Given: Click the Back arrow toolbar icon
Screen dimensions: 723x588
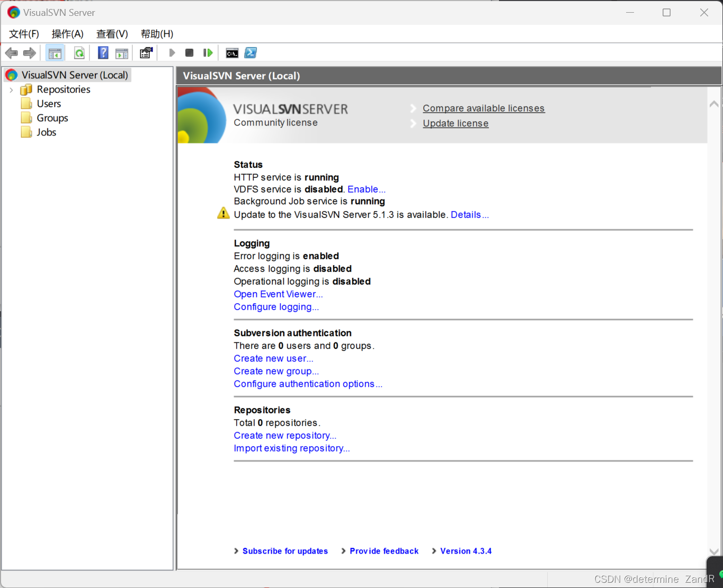Looking at the screenshot, I should pos(12,53).
